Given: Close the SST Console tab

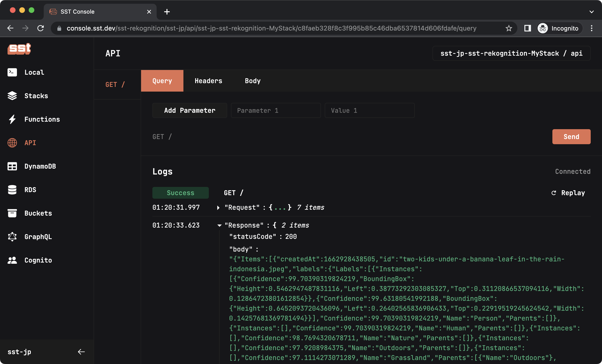Looking at the screenshot, I should click(149, 12).
